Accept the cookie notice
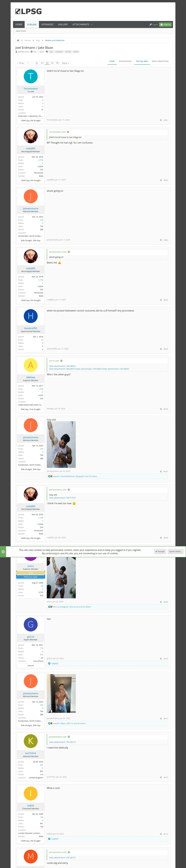This screenshot has width=186, height=868. click(x=160, y=552)
